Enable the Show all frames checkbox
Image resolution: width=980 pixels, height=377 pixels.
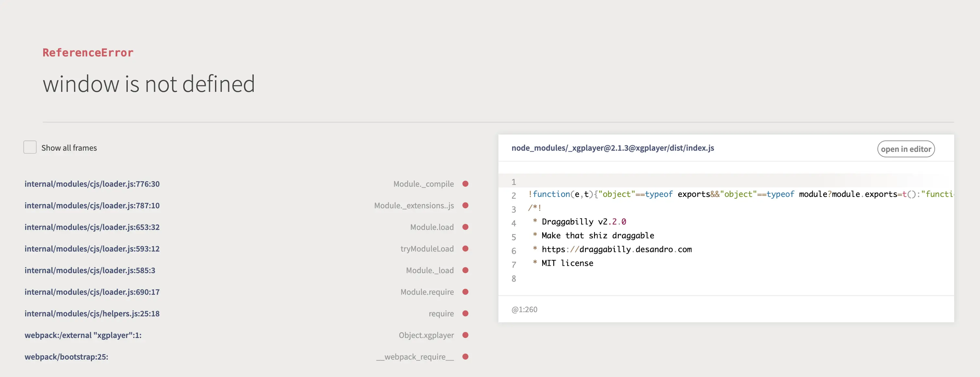(30, 147)
